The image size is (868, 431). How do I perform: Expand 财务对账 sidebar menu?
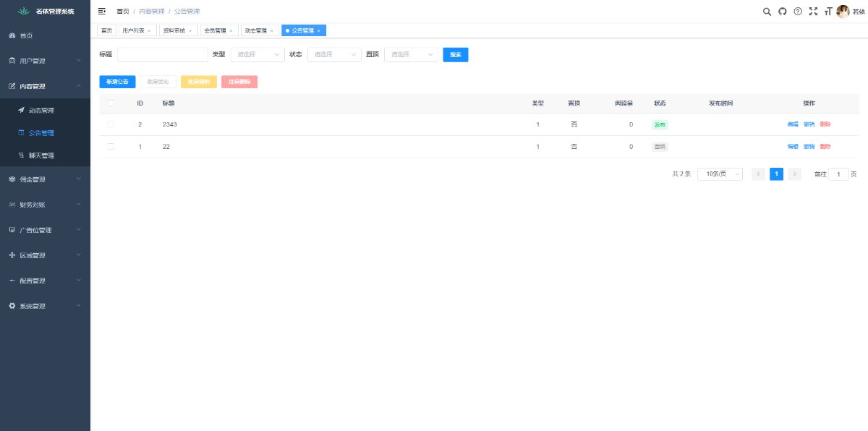coord(45,205)
